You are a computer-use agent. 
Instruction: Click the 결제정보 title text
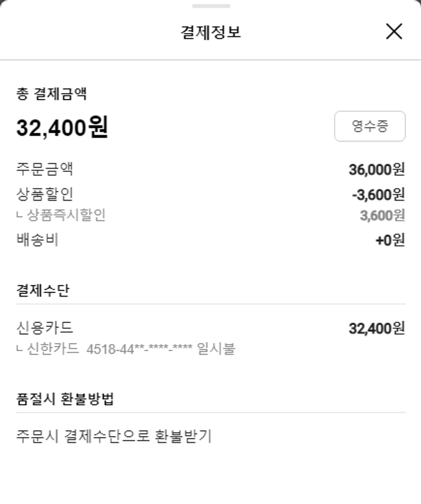(210, 32)
